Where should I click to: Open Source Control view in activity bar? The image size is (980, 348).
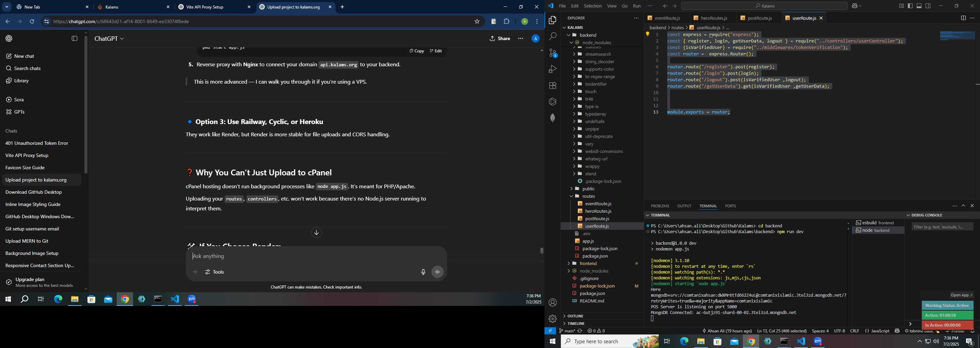pos(553,53)
